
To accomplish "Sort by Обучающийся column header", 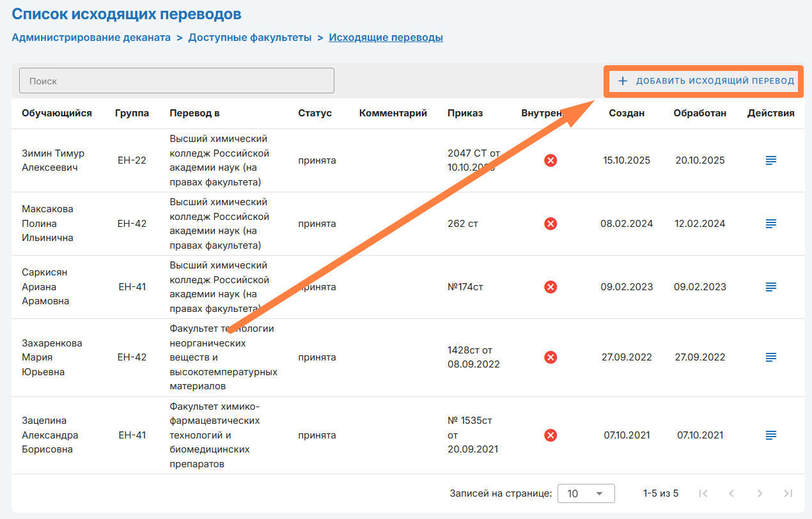I will [57, 113].
